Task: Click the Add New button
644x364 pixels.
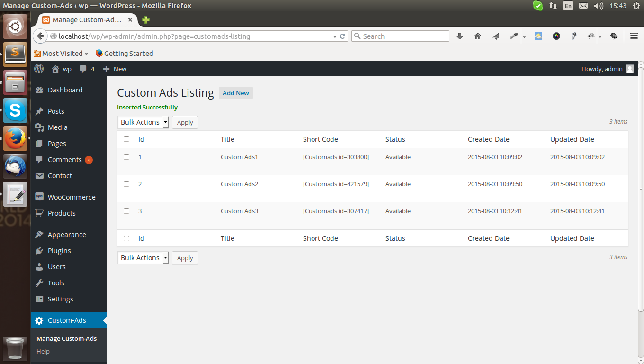Action: [236, 93]
